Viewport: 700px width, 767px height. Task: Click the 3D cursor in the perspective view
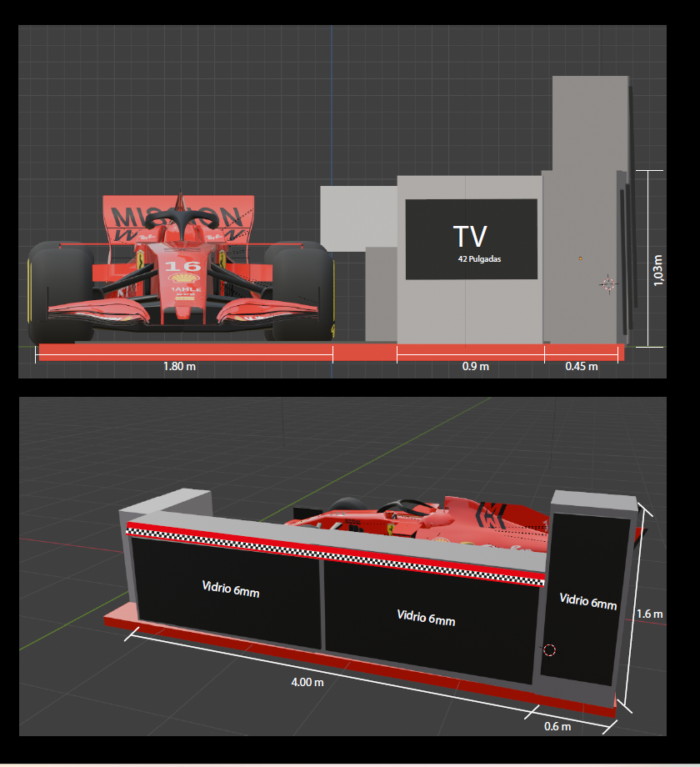click(550, 650)
